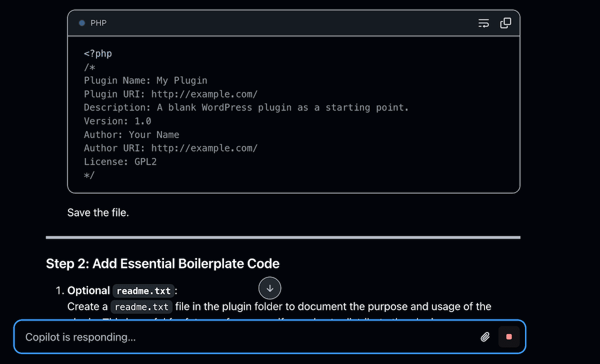Click the PHP language label
Image resolution: width=600 pixels, height=364 pixels.
(98, 23)
